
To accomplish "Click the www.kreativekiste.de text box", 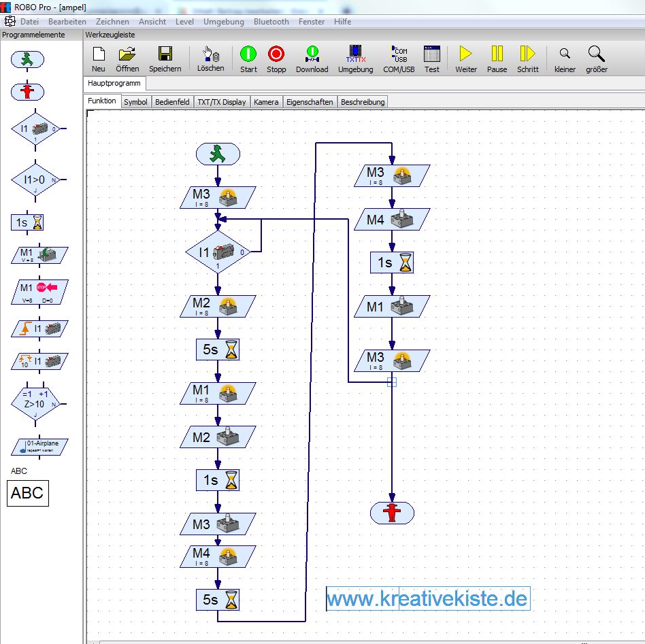I will [x=428, y=598].
